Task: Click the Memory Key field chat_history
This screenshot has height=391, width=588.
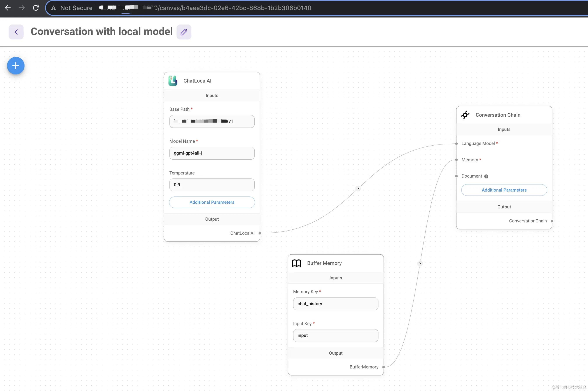Action: [336, 304]
